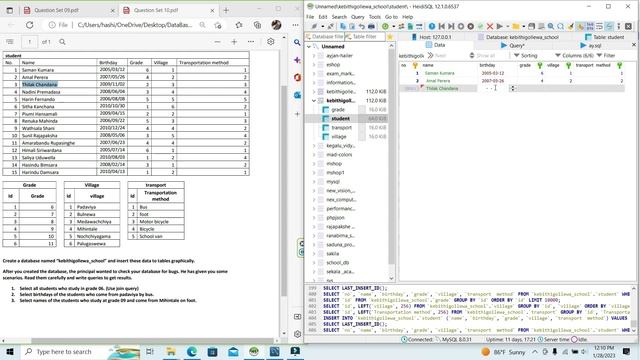Click the Database filter input field

pyautogui.click(x=324, y=37)
